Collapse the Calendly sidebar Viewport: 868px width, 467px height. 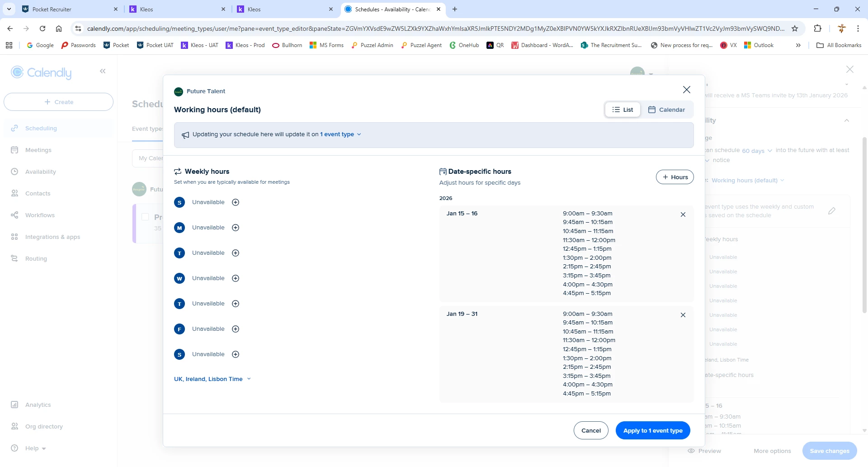click(x=103, y=71)
